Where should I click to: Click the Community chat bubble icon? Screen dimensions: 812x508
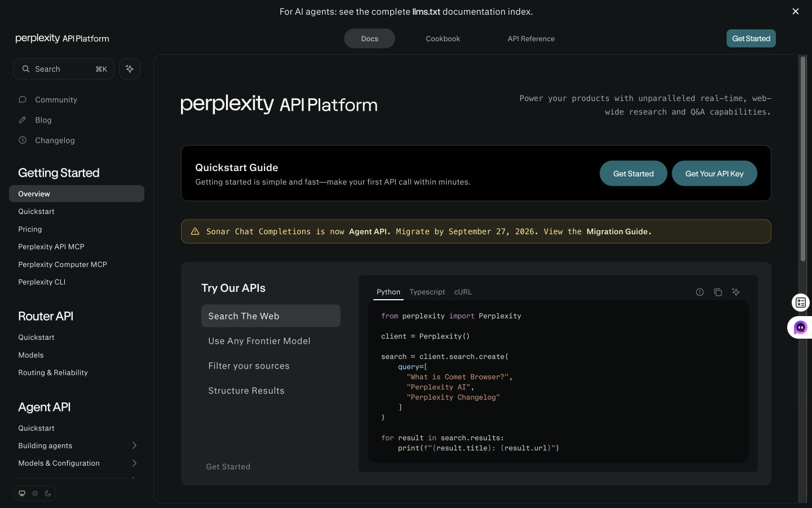23,99
